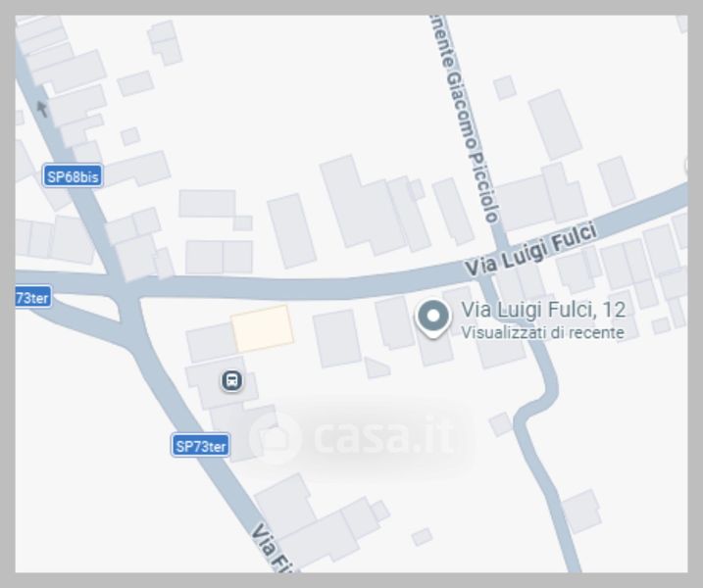Click the Via Luigi Fulci street name
The width and height of the screenshot is (703, 588).
[530, 248]
